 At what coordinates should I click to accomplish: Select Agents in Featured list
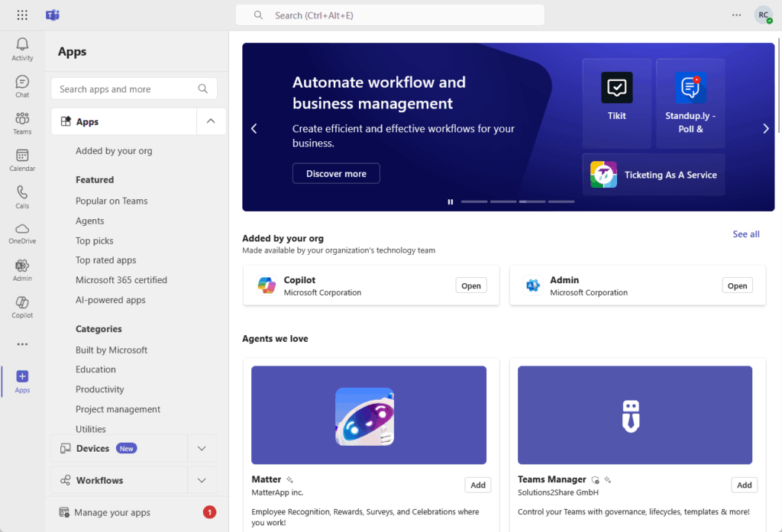pyautogui.click(x=90, y=221)
